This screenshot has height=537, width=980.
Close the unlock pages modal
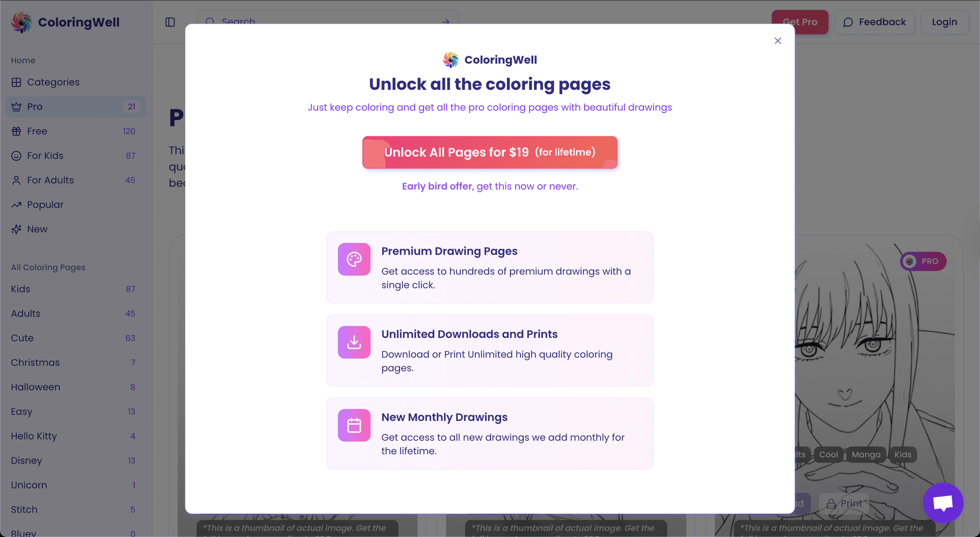(777, 41)
